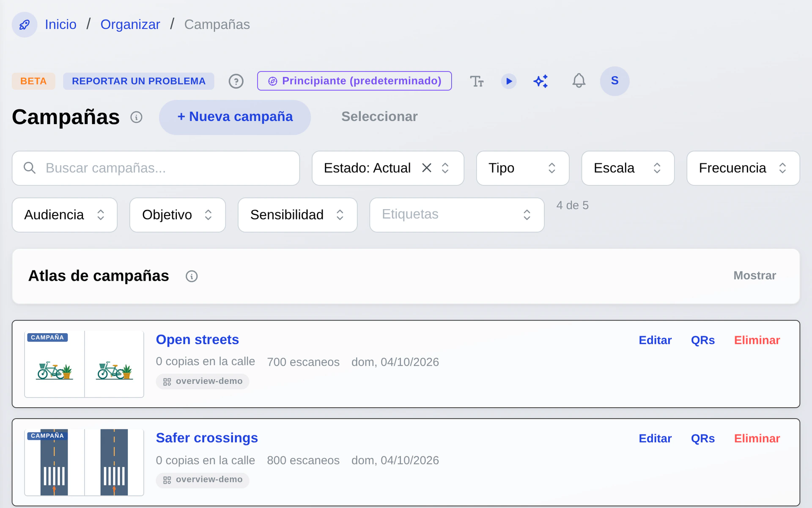Show the Atlas de campañas with Mostrar
Screen dimensions: 812x508
[x=754, y=276]
